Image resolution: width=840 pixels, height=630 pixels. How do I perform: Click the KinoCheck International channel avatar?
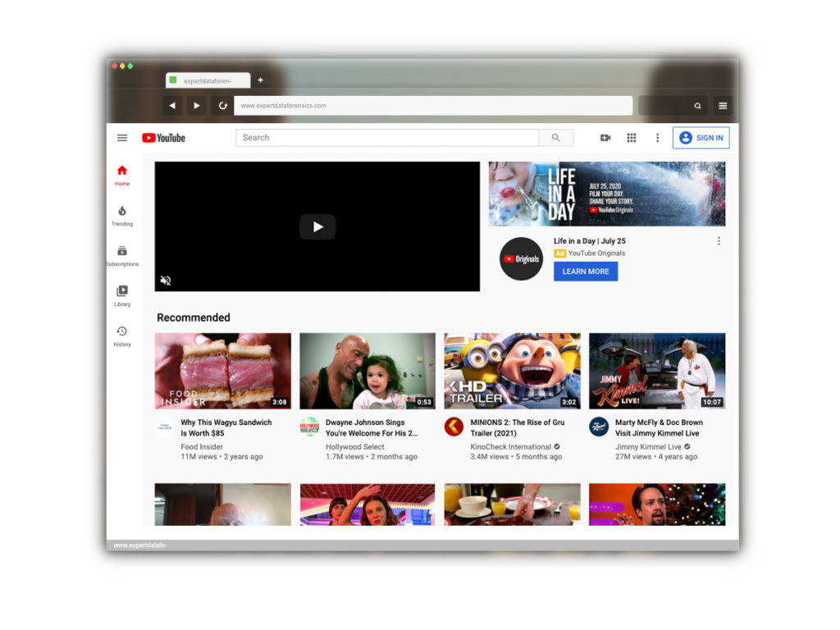pyautogui.click(x=454, y=427)
